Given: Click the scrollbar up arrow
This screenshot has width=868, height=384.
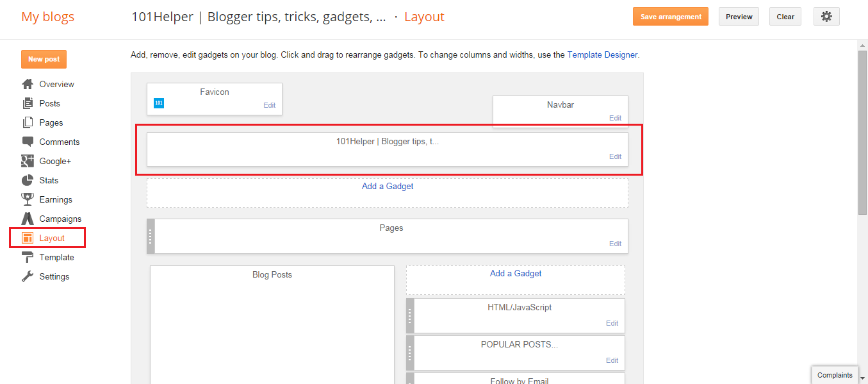Looking at the screenshot, I should (862, 44).
